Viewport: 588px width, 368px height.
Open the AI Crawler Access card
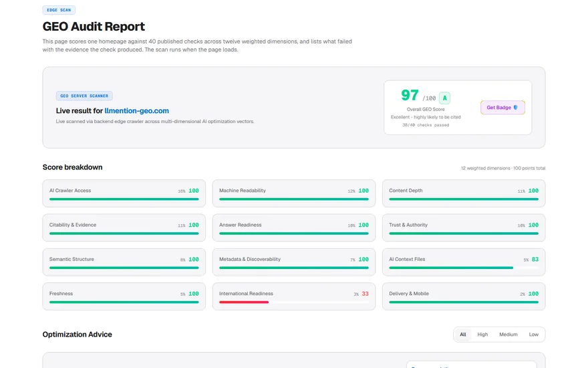124,193
